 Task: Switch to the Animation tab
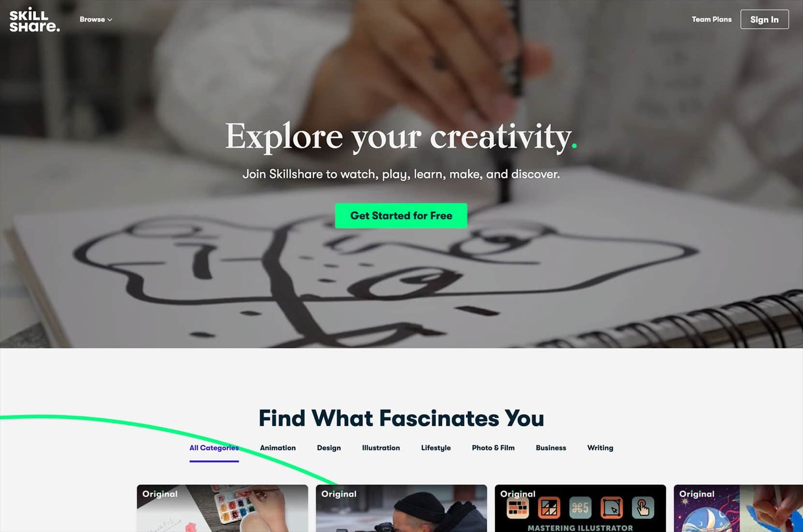278,448
